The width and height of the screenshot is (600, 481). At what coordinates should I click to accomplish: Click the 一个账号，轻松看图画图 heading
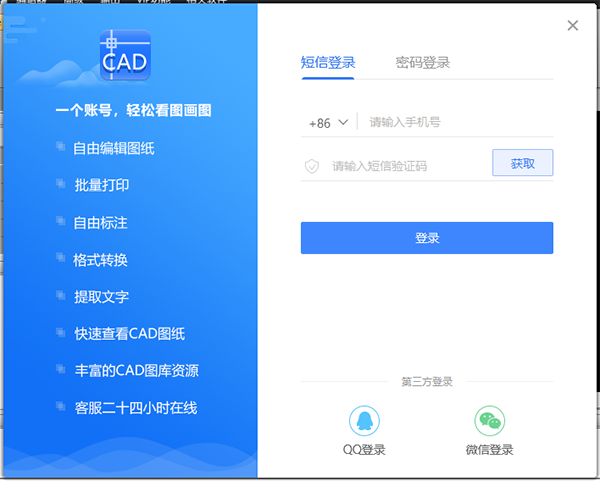tap(133, 111)
